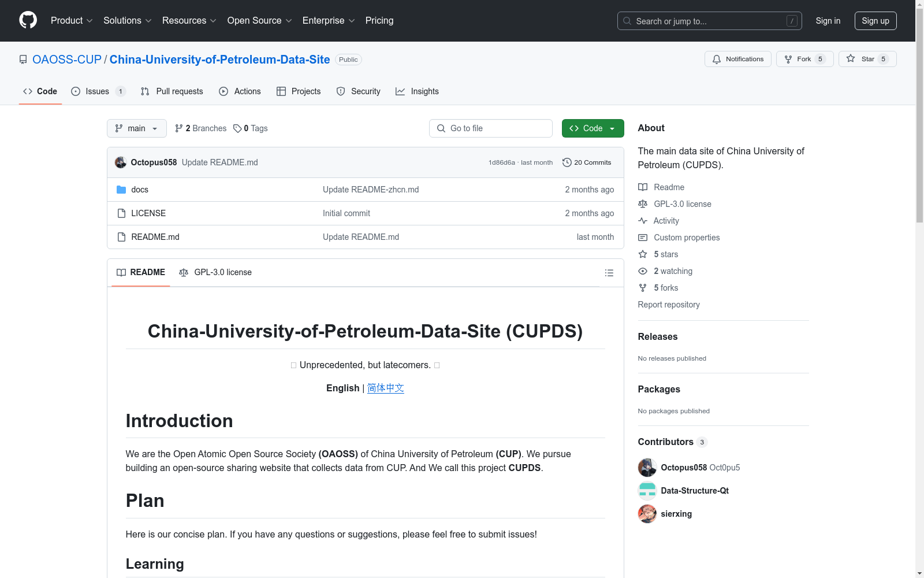This screenshot has height=578, width=924.
Task: Star this repository
Action: pos(867,59)
